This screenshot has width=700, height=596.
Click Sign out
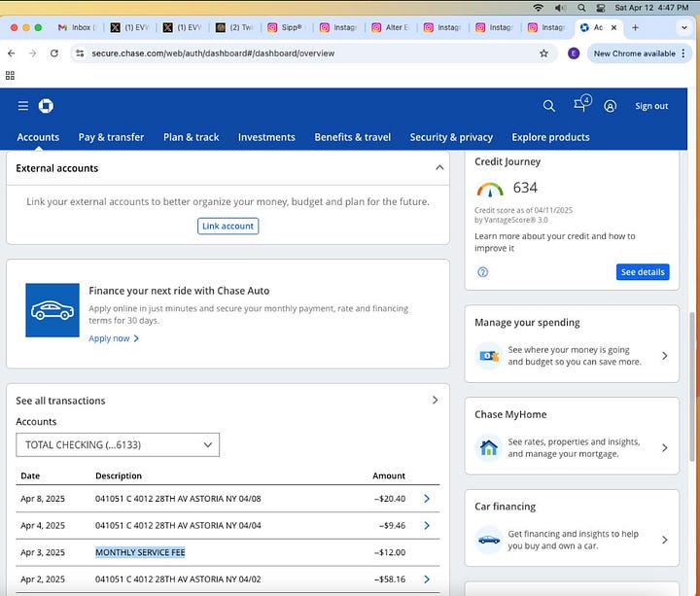651,106
